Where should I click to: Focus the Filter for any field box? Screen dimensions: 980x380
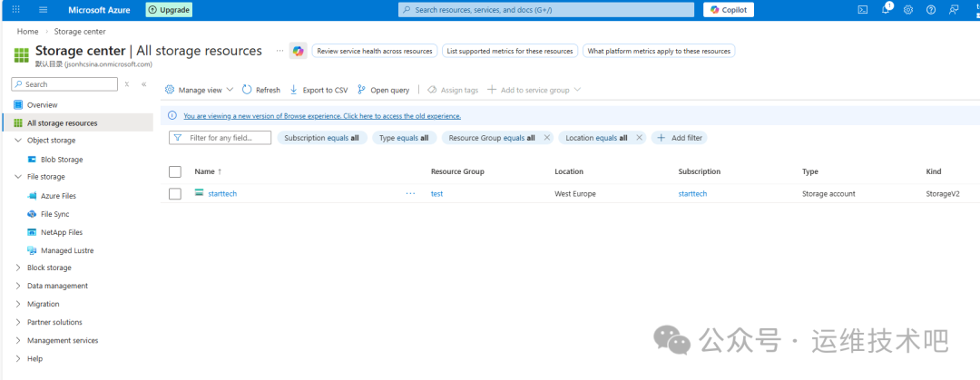pos(220,138)
